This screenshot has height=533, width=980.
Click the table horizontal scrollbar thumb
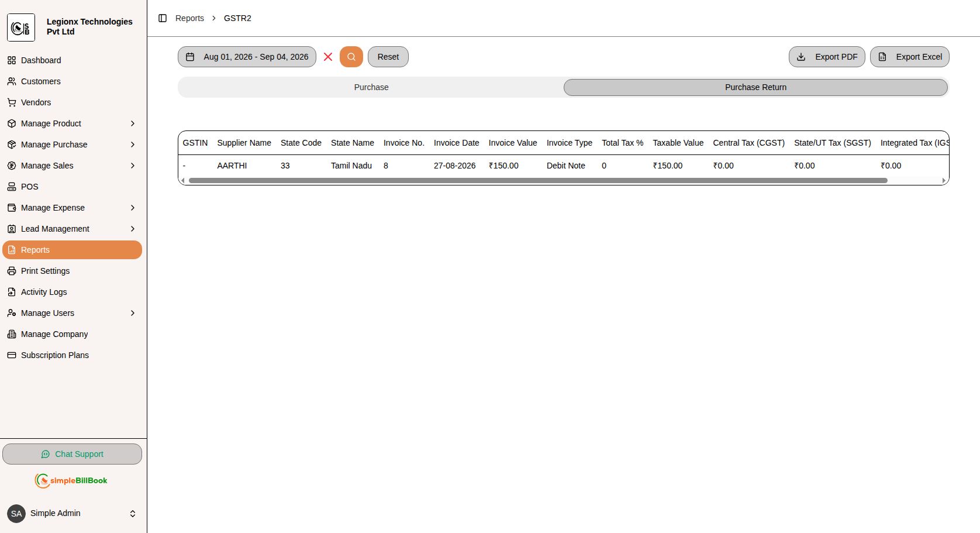(x=538, y=180)
